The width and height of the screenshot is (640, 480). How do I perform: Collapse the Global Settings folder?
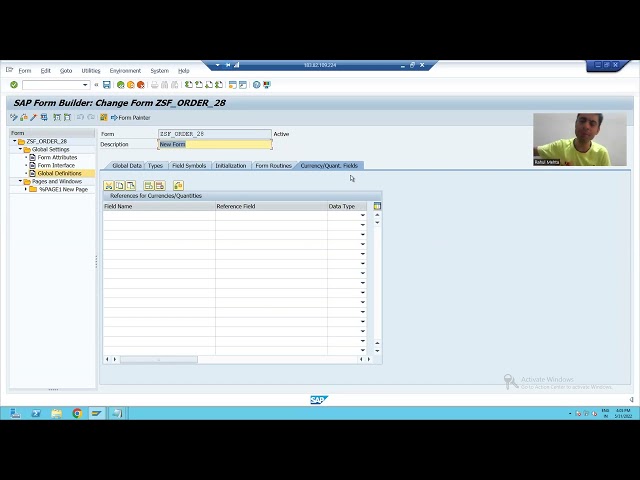click(20, 149)
